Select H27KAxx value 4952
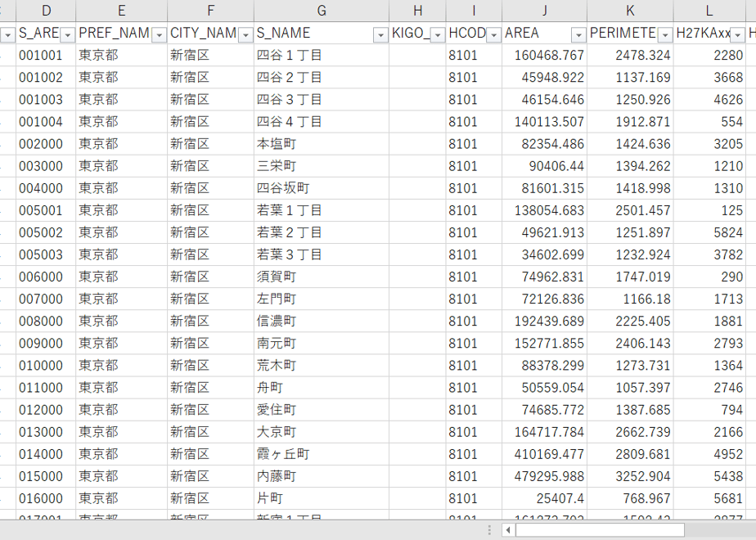 coord(709,454)
